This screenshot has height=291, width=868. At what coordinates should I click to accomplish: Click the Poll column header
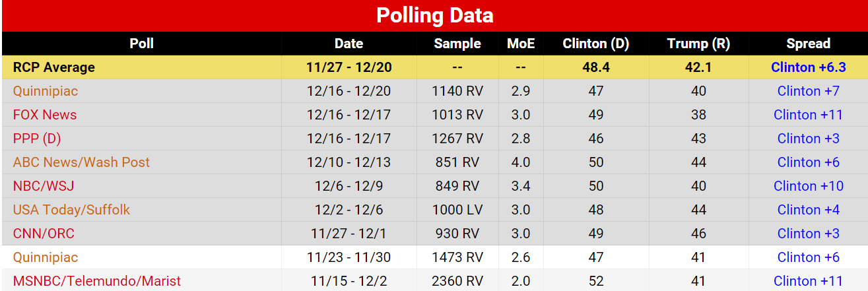(x=141, y=44)
